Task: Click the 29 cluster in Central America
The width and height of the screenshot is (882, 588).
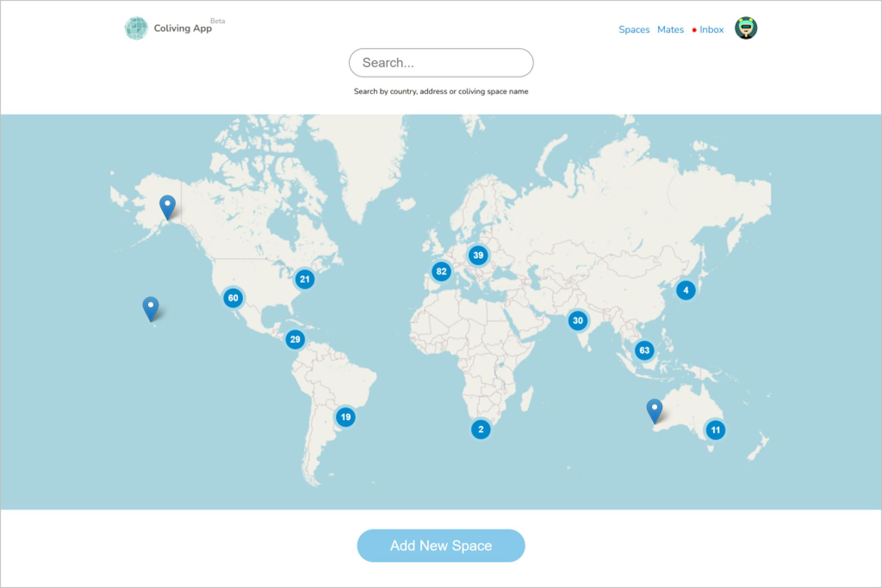Action: pos(295,340)
